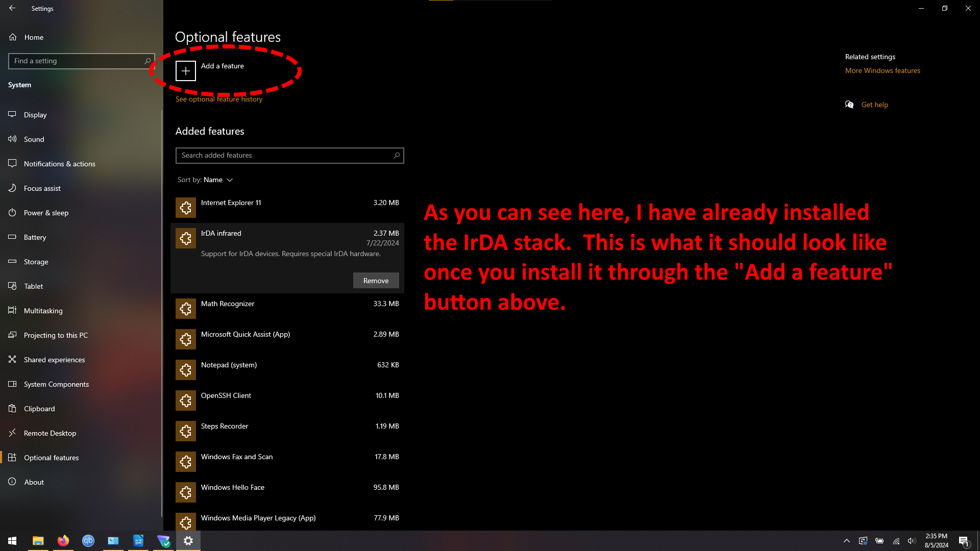Click the Get help chat icon
Screen dimensions: 980x551
coord(849,105)
